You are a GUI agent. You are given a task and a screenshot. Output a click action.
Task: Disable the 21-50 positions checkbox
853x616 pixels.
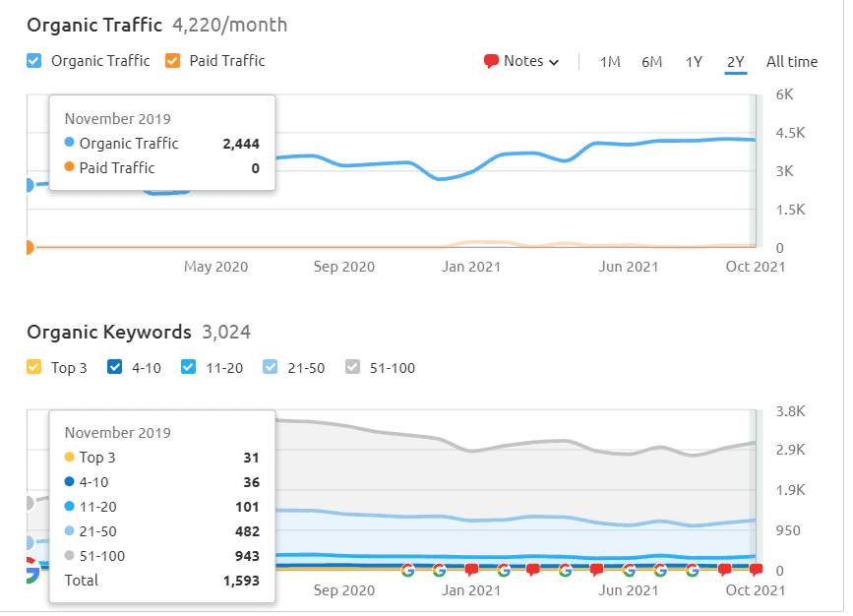pos(270,367)
